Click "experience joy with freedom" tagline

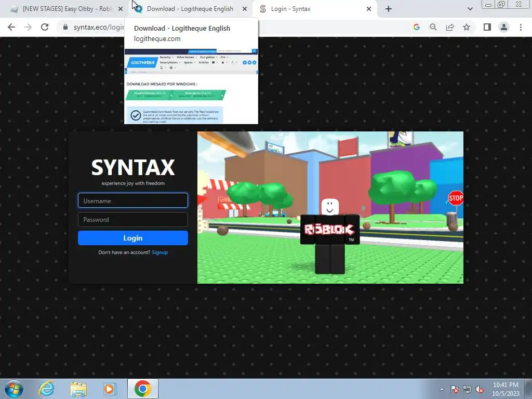pyautogui.click(x=133, y=183)
